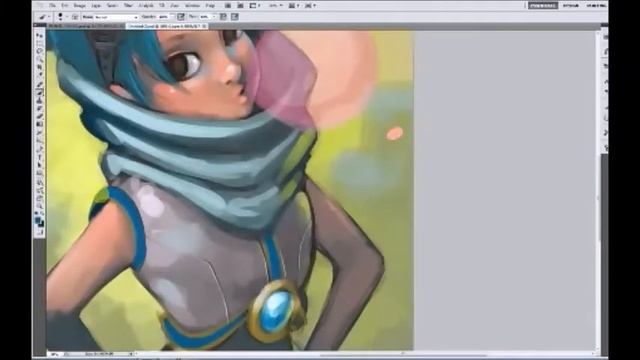
Task: Set the background color swatch
Action: (42, 224)
